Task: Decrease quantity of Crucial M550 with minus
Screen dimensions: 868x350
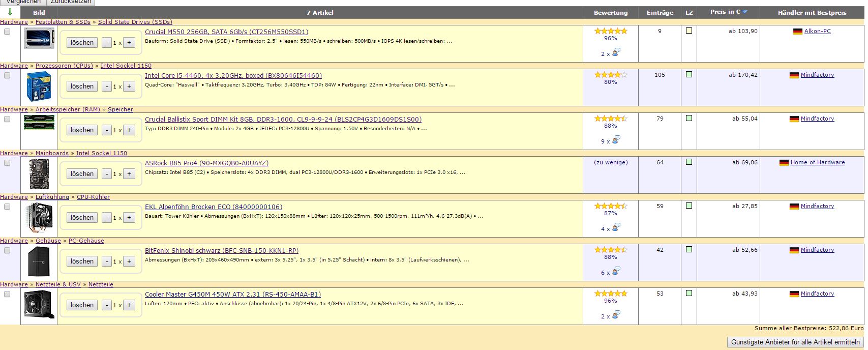Action: [107, 43]
